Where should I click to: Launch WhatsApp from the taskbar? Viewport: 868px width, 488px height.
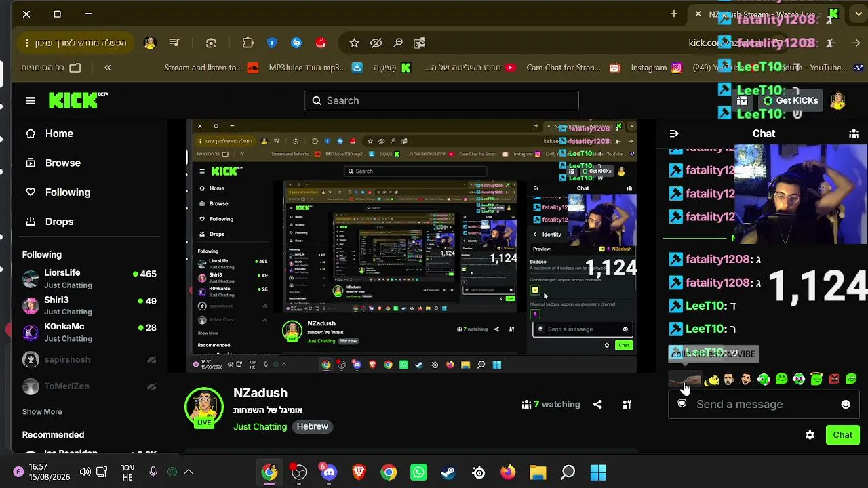(418, 472)
